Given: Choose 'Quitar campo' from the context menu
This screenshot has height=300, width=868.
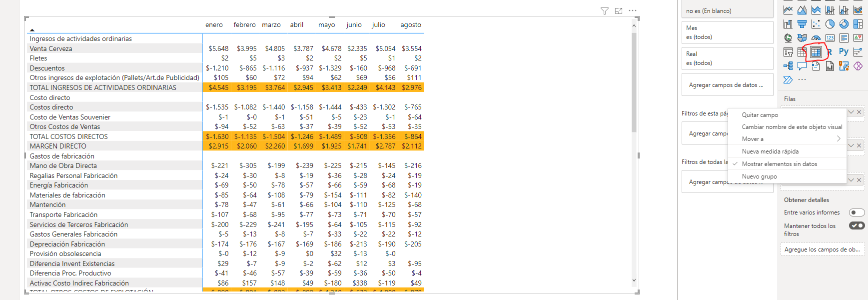Looking at the screenshot, I should pyautogui.click(x=760, y=115).
